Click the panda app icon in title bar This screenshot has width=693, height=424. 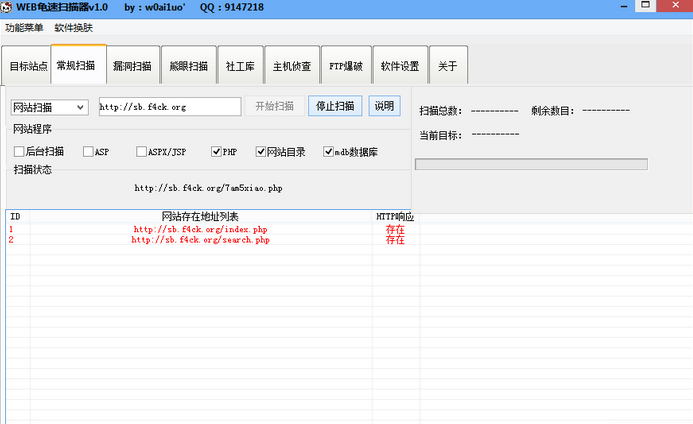click(8, 7)
